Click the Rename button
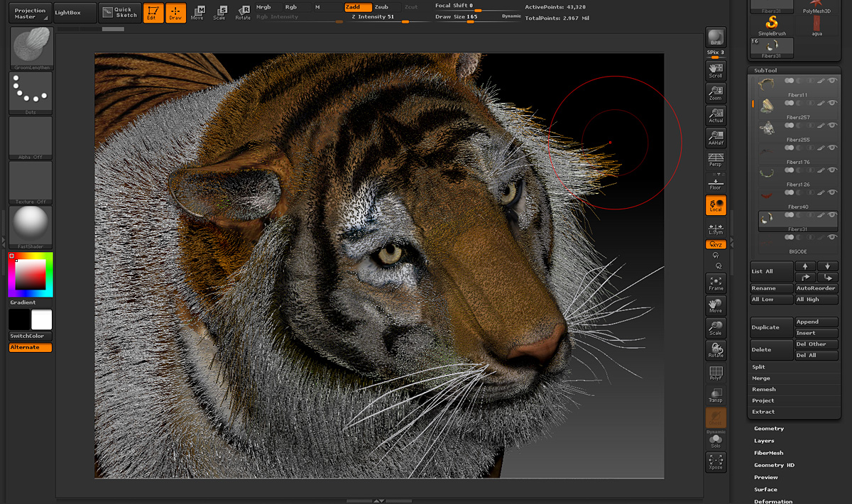 (x=772, y=288)
